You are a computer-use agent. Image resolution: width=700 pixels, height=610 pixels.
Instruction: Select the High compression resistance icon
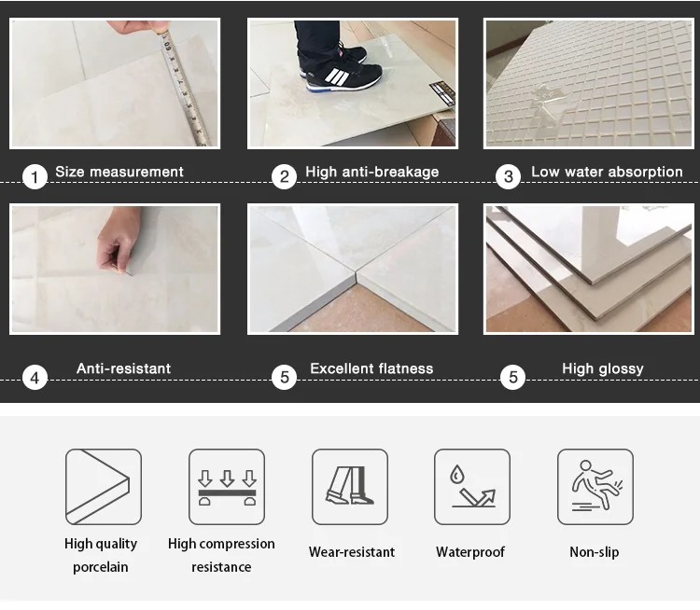[x=227, y=486]
